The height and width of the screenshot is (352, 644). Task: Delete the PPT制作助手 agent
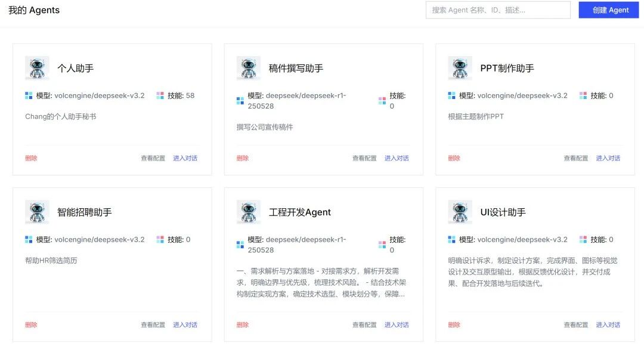[454, 158]
